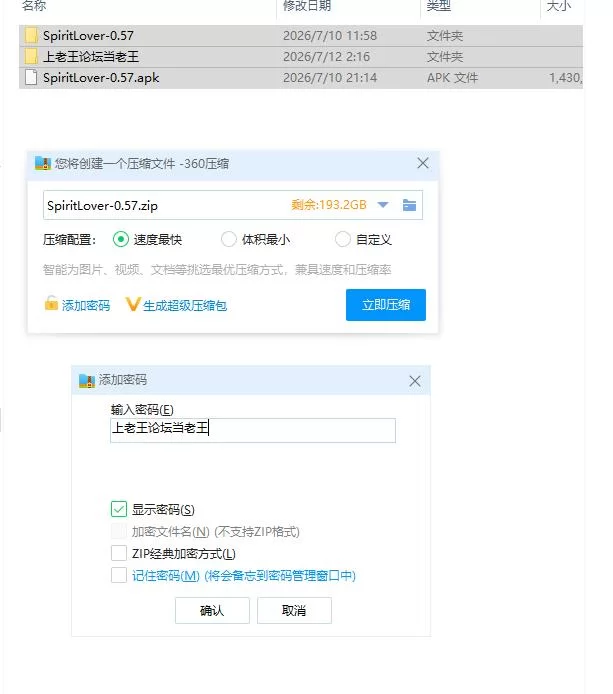
Task: Sort by the 名称 column header
Action: [x=34, y=5]
